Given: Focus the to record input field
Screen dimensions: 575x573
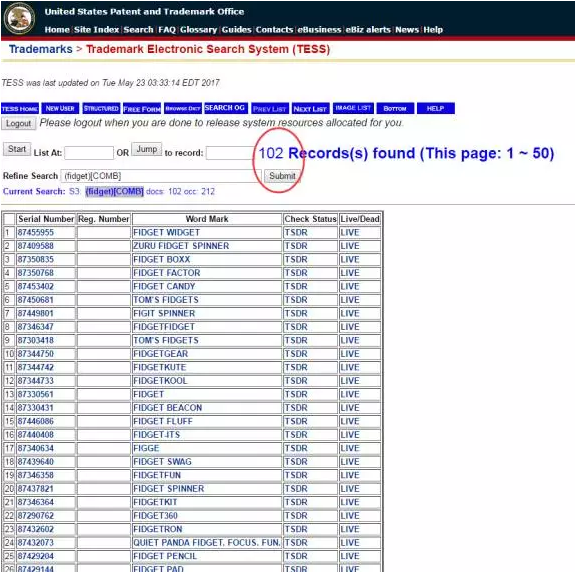Looking at the screenshot, I should tap(230, 153).
